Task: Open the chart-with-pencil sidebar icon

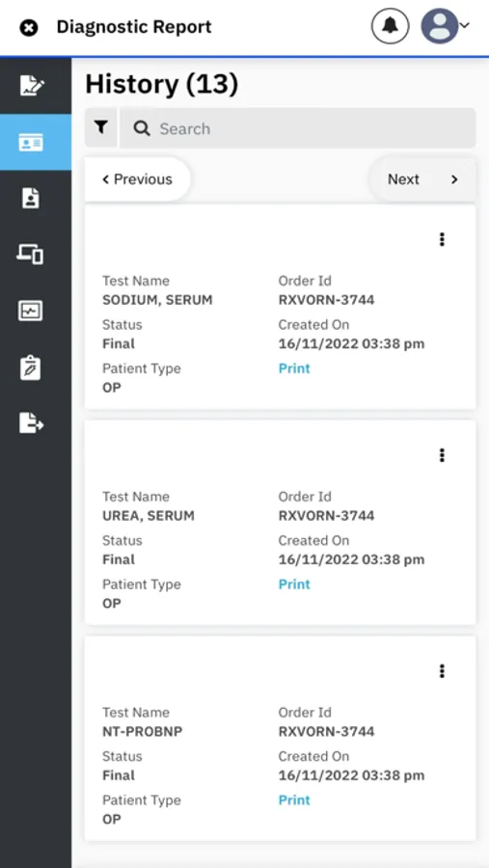Action: click(x=32, y=85)
